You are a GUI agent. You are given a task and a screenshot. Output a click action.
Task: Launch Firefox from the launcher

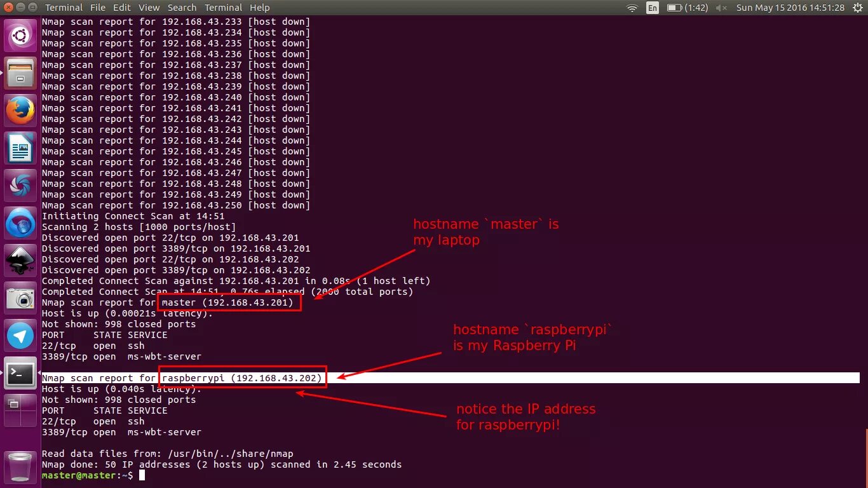click(20, 111)
